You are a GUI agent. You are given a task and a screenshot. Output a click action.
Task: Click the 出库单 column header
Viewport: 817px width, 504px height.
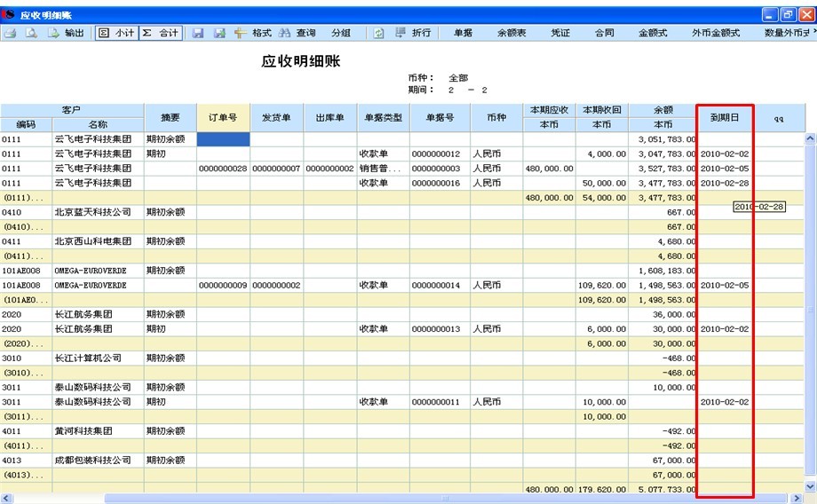(x=329, y=118)
